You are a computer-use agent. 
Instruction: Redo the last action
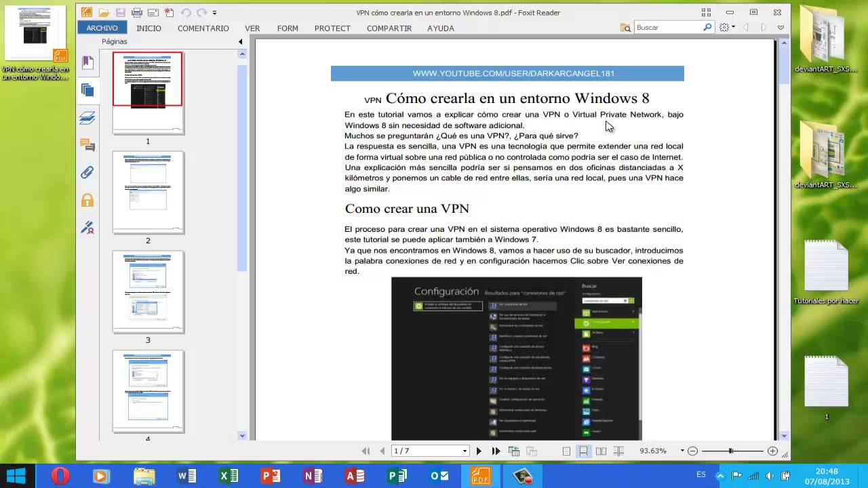[201, 12]
